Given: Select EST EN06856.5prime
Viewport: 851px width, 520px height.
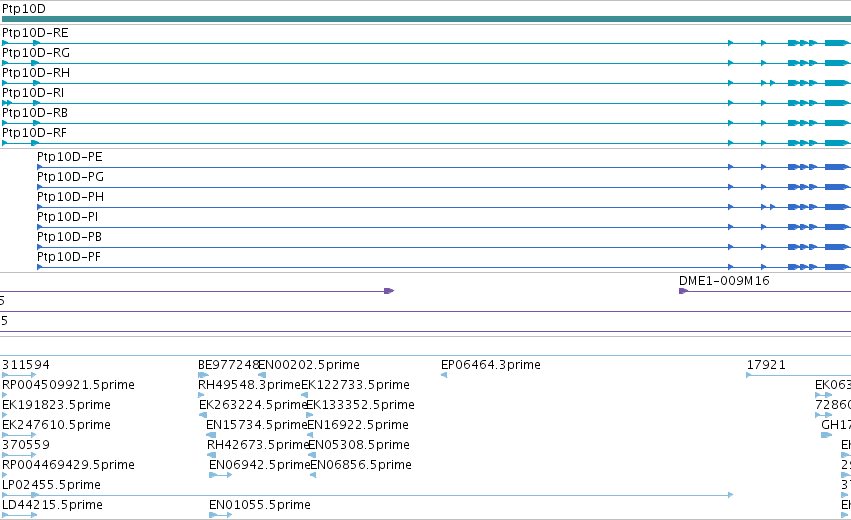Looking at the screenshot, I should click(361, 465).
